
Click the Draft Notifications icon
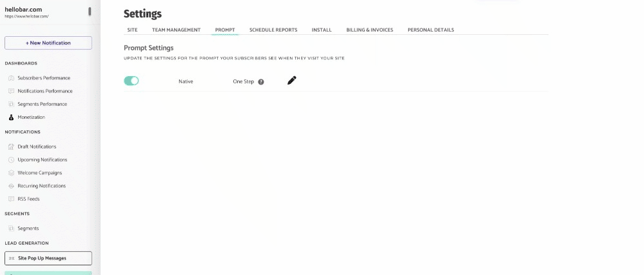click(11, 147)
